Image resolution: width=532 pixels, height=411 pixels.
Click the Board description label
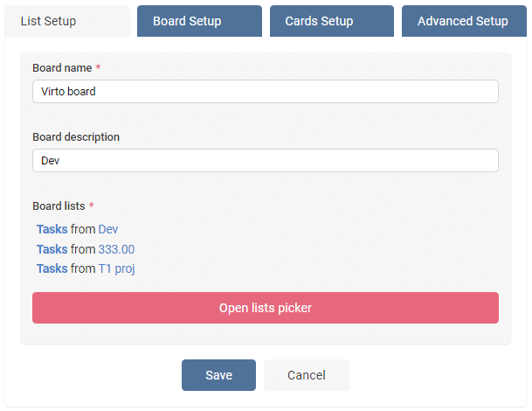point(76,137)
